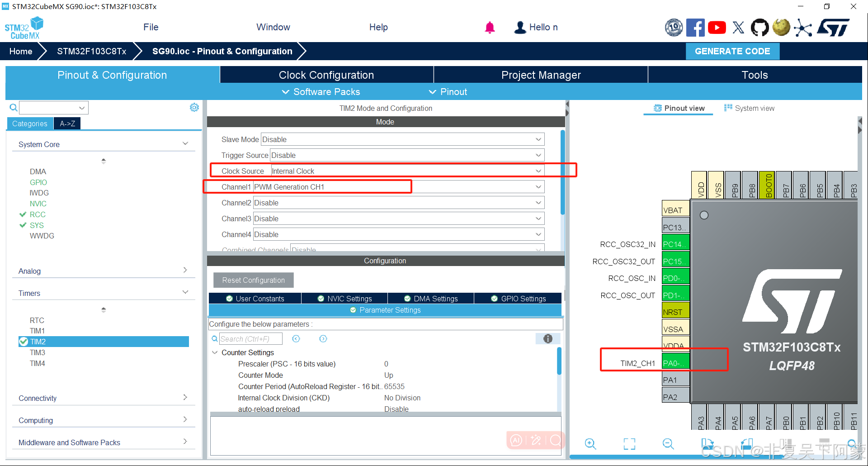Switch to the Tools tab
This screenshot has height=466, width=868.
pyautogui.click(x=755, y=75)
